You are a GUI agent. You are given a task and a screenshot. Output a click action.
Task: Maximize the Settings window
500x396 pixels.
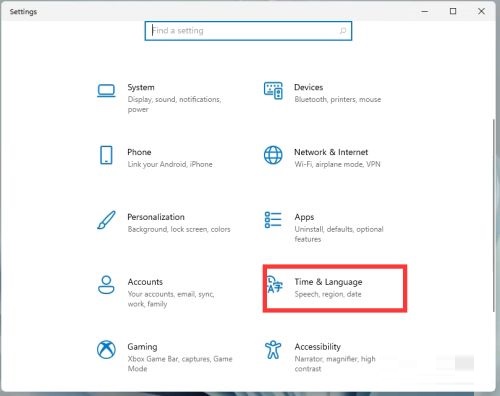[453, 11]
